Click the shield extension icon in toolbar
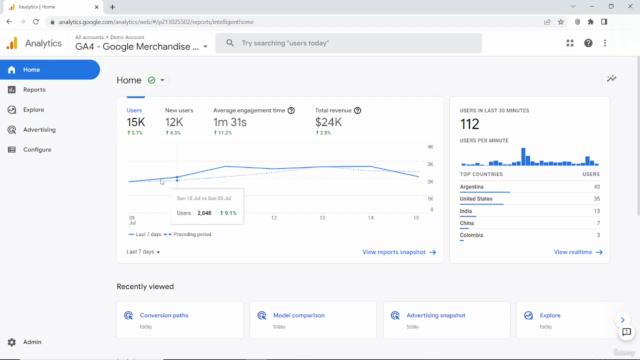Viewport: 640px width, 360px height. pyautogui.click(x=577, y=22)
